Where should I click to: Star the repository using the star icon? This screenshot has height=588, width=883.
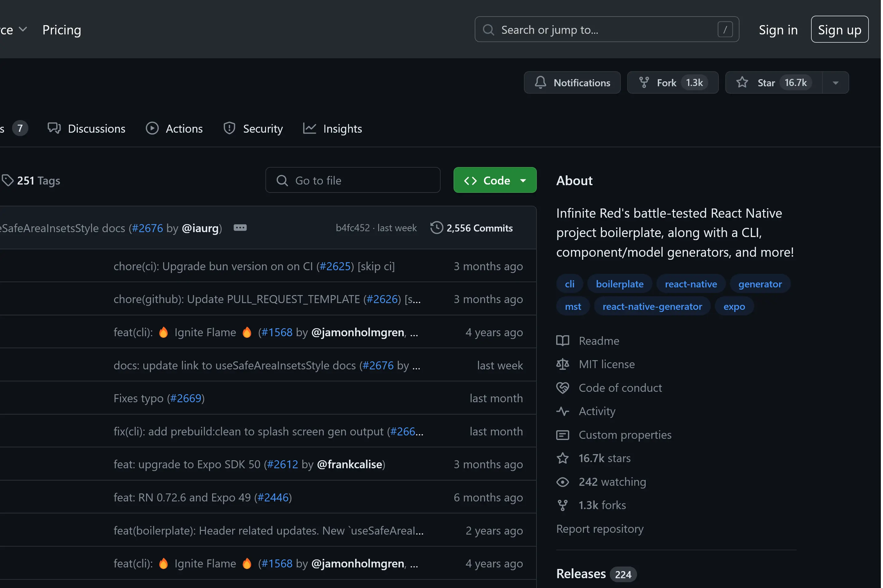click(742, 83)
